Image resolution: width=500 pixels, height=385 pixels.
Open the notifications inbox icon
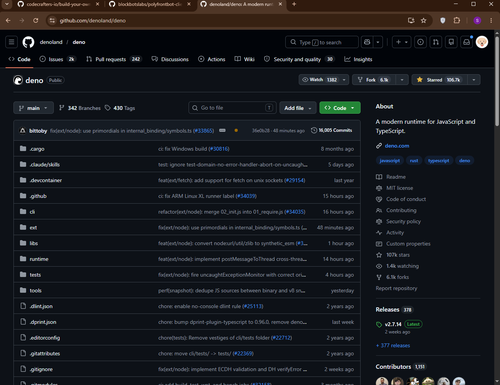click(x=467, y=42)
